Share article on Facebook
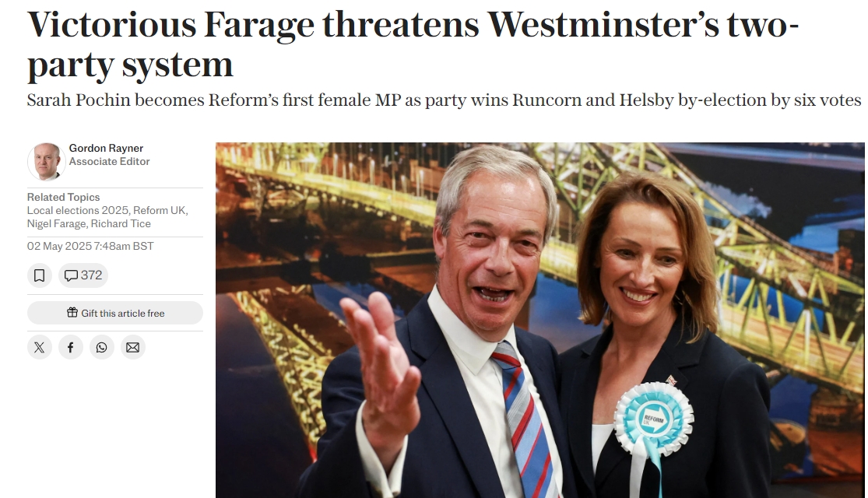The height and width of the screenshot is (498, 868). click(x=71, y=348)
